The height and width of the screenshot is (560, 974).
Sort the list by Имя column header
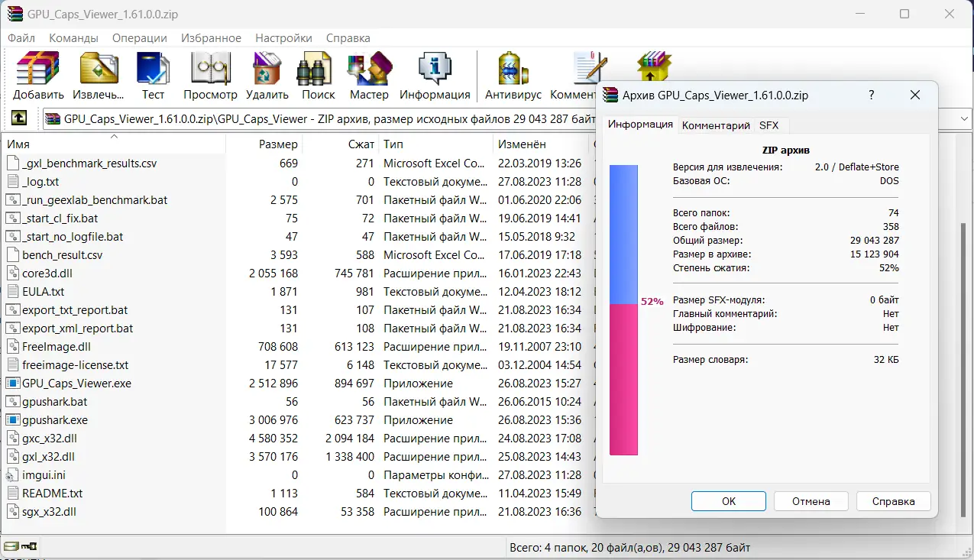[x=115, y=144]
